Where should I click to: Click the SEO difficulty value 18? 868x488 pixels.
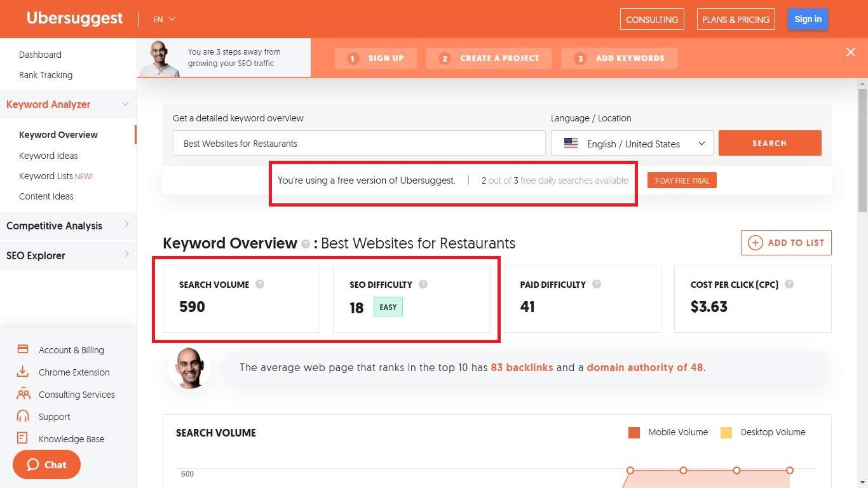[356, 308]
